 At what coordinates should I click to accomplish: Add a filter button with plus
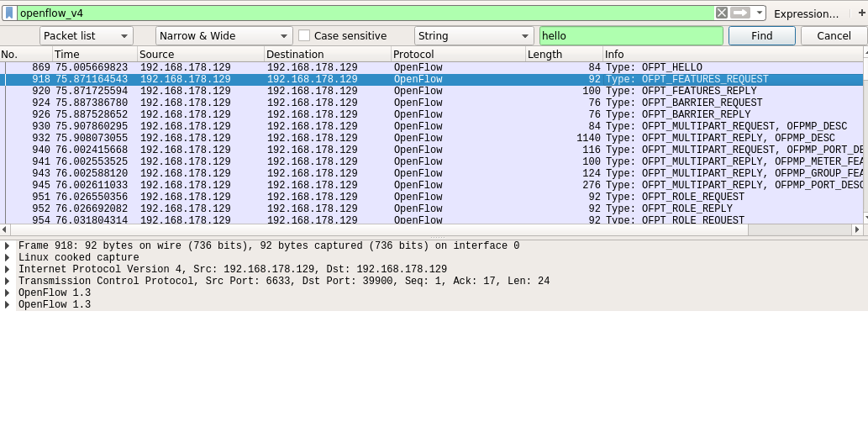861,13
